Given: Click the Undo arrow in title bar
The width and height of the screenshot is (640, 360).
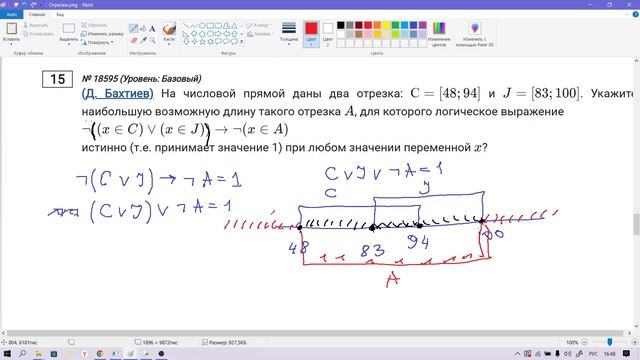Looking at the screenshot, I should [24, 5].
